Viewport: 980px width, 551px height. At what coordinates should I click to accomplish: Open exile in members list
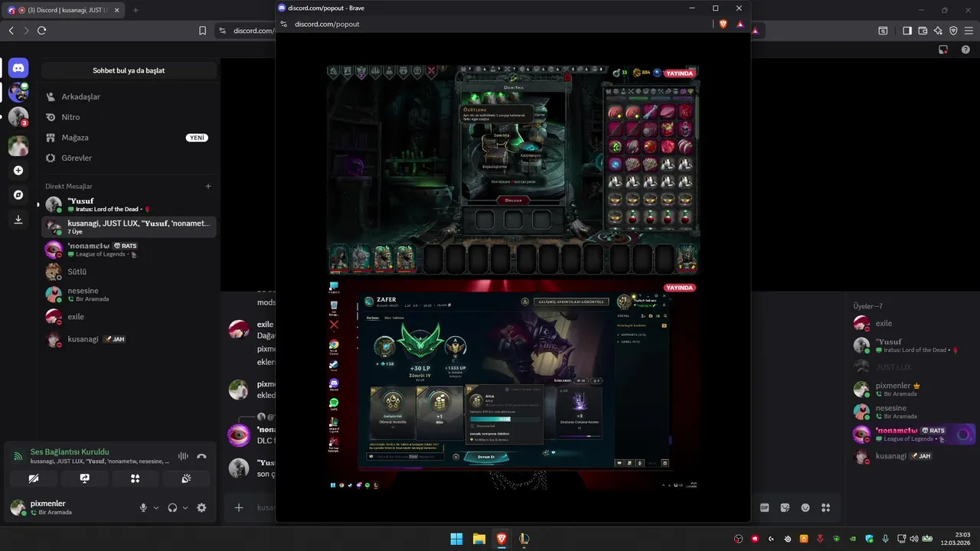pyautogui.click(x=913, y=323)
